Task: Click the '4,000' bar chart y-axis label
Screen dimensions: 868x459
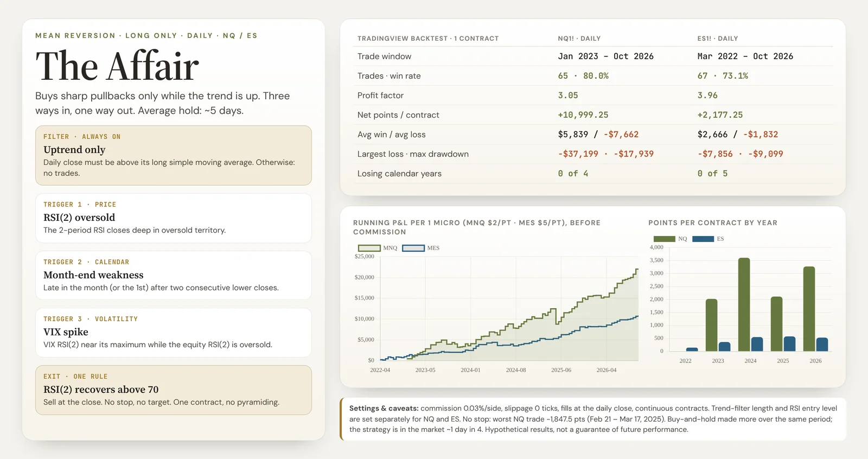Action: (656, 247)
